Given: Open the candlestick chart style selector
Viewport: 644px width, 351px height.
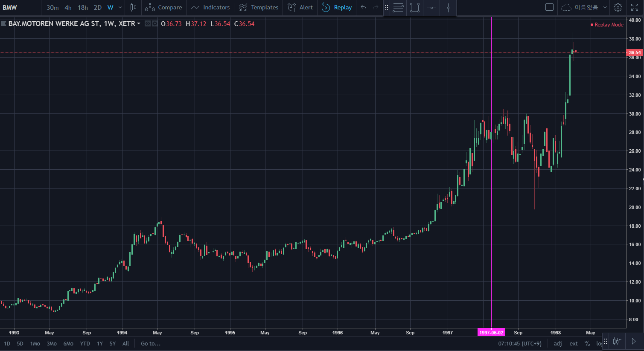Looking at the screenshot, I should tap(133, 7).
